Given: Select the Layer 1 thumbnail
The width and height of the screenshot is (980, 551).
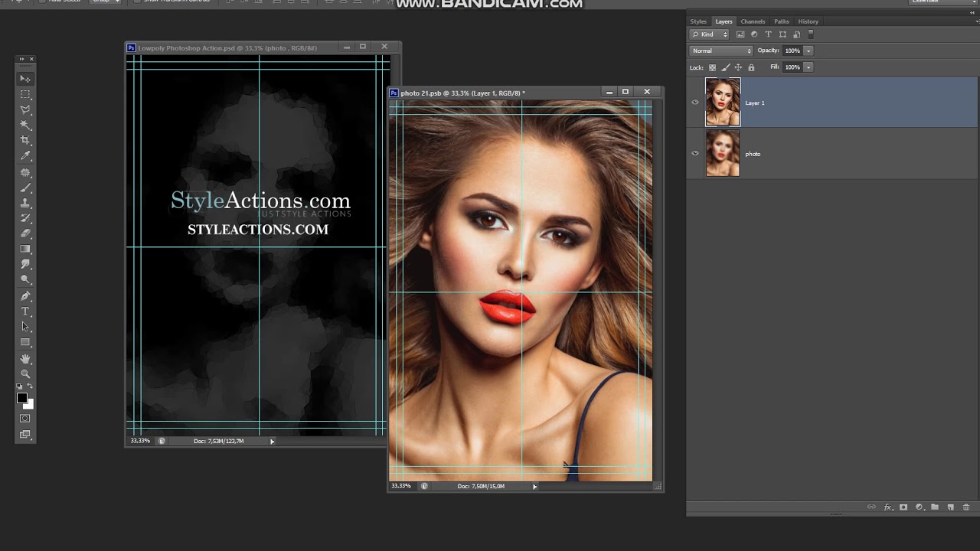Looking at the screenshot, I should pyautogui.click(x=723, y=102).
